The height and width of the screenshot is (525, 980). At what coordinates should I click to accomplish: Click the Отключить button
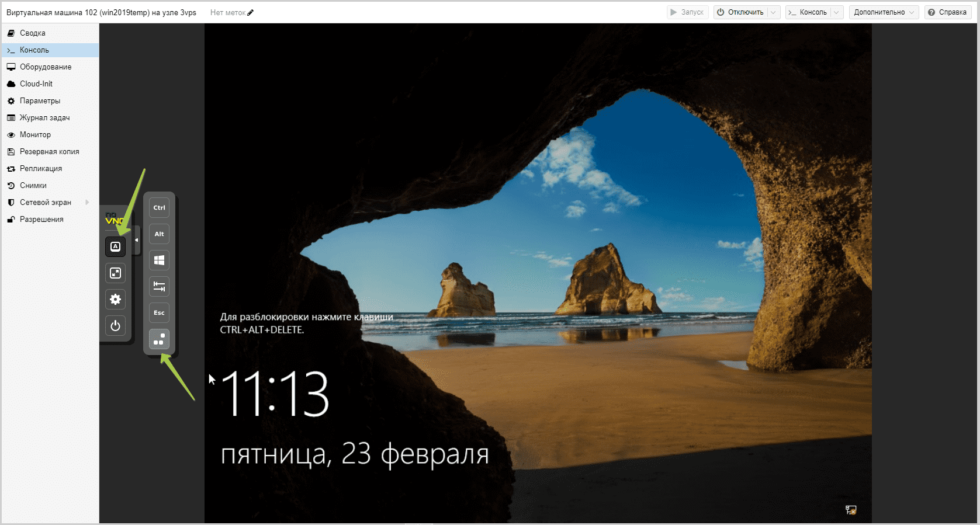pos(740,12)
